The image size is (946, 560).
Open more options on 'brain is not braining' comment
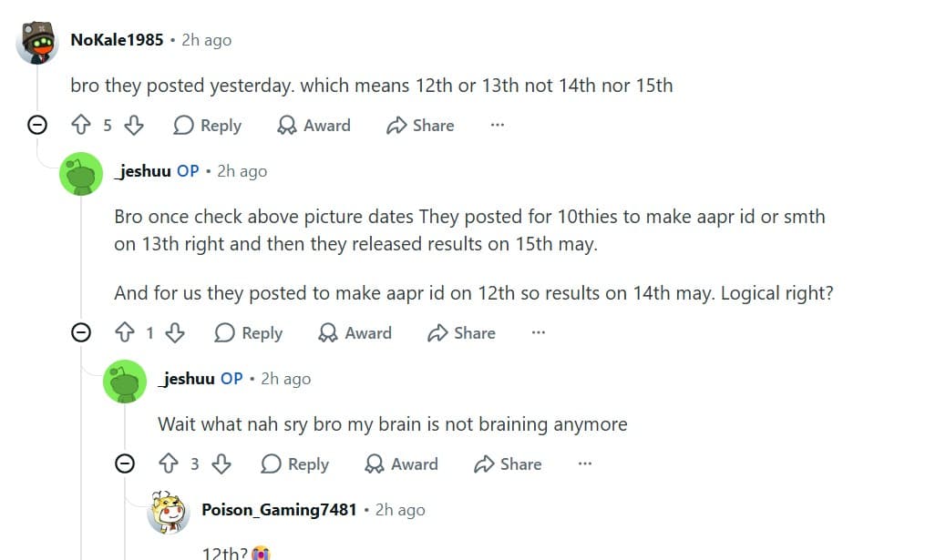click(584, 463)
